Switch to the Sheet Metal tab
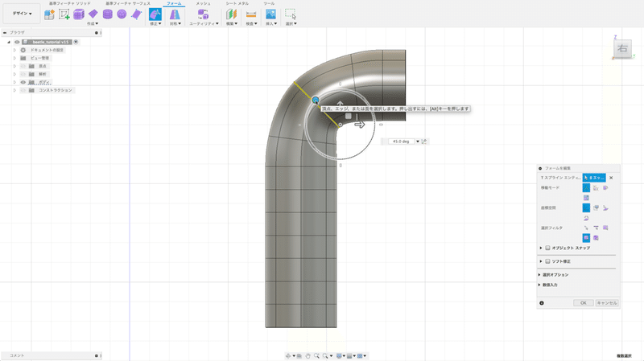 pos(237,3)
